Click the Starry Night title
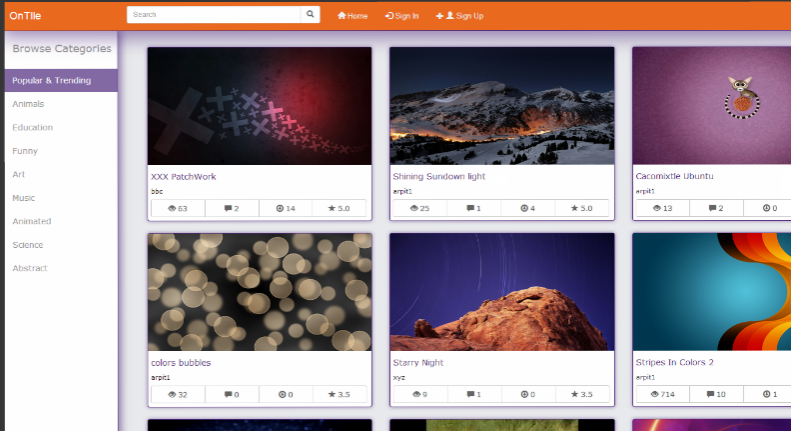The height and width of the screenshot is (431, 791). pyautogui.click(x=418, y=363)
